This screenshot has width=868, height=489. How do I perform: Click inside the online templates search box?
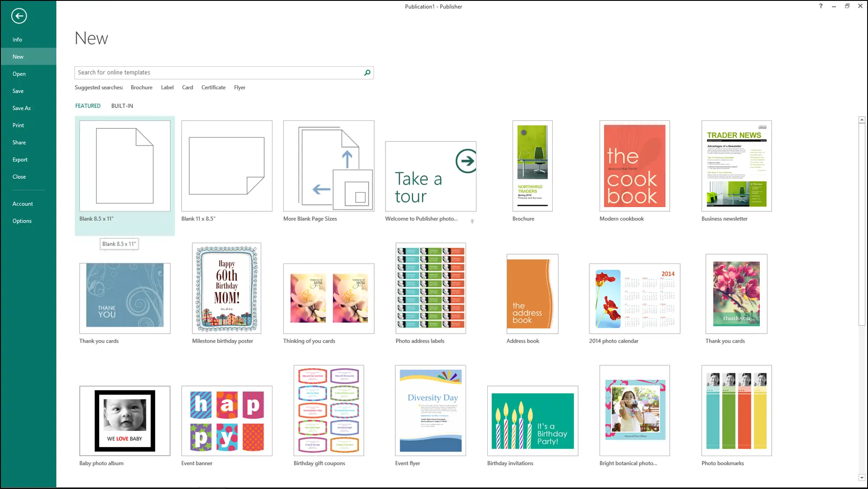click(x=217, y=72)
